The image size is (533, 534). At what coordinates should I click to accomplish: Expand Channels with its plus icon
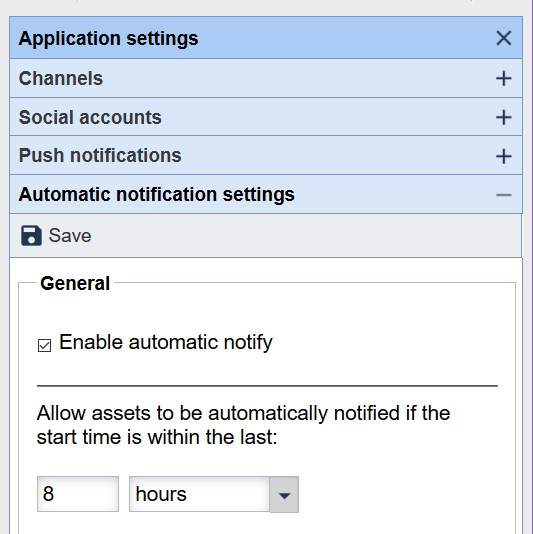coord(504,79)
